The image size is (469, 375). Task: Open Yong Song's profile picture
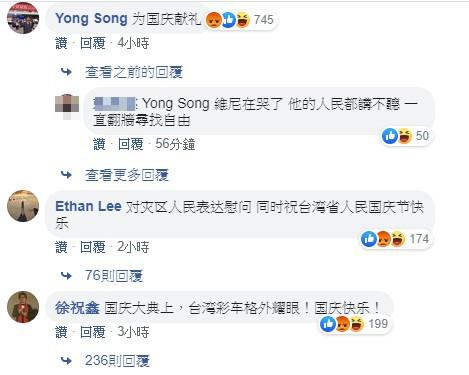[23, 18]
